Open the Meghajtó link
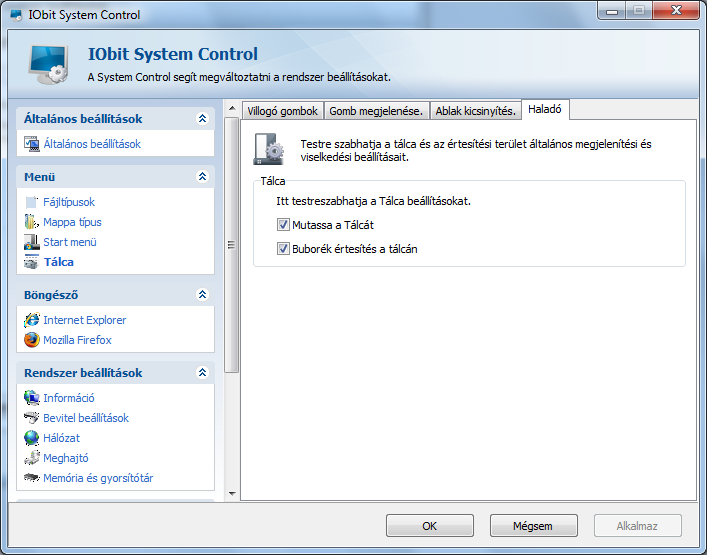 tap(65, 458)
